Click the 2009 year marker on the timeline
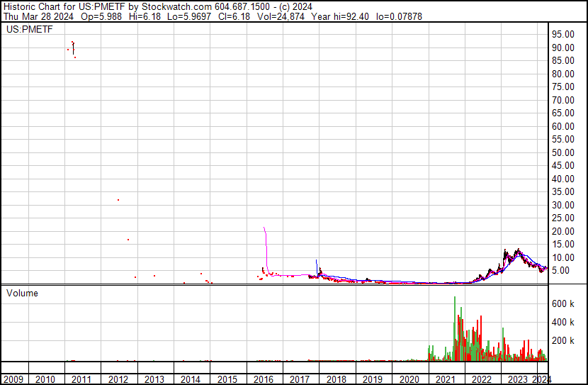The image size is (588, 385). click(x=14, y=379)
